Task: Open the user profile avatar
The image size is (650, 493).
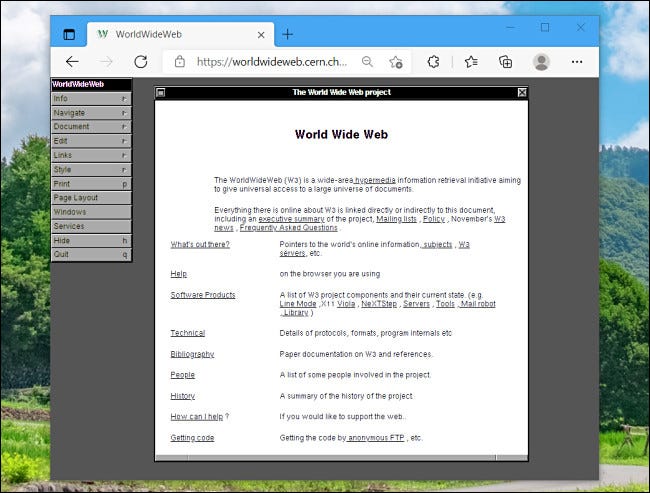Action: pos(541,62)
